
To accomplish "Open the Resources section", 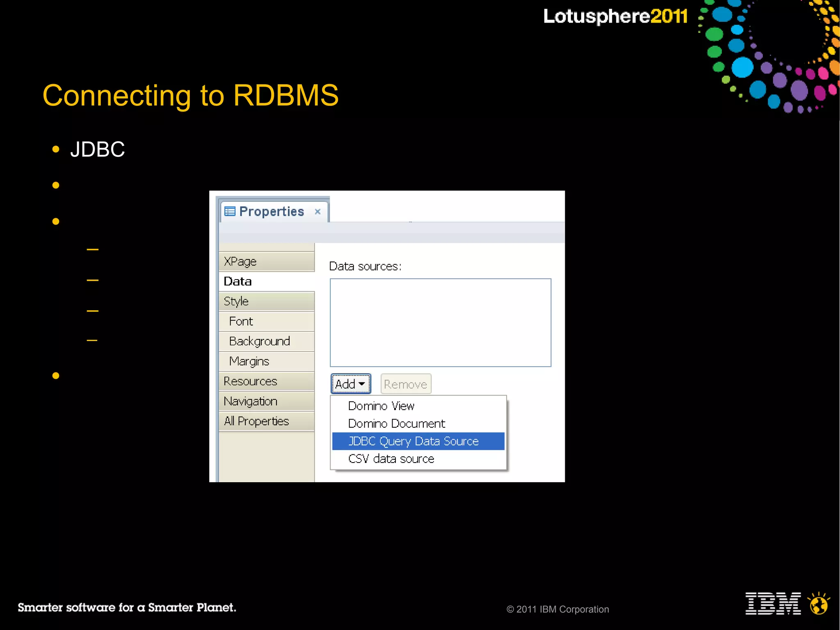I will 267,381.
